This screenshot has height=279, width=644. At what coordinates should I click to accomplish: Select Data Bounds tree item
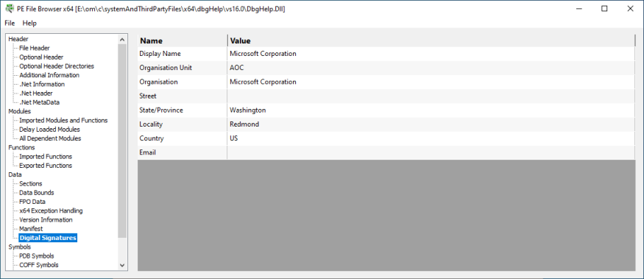37,193
